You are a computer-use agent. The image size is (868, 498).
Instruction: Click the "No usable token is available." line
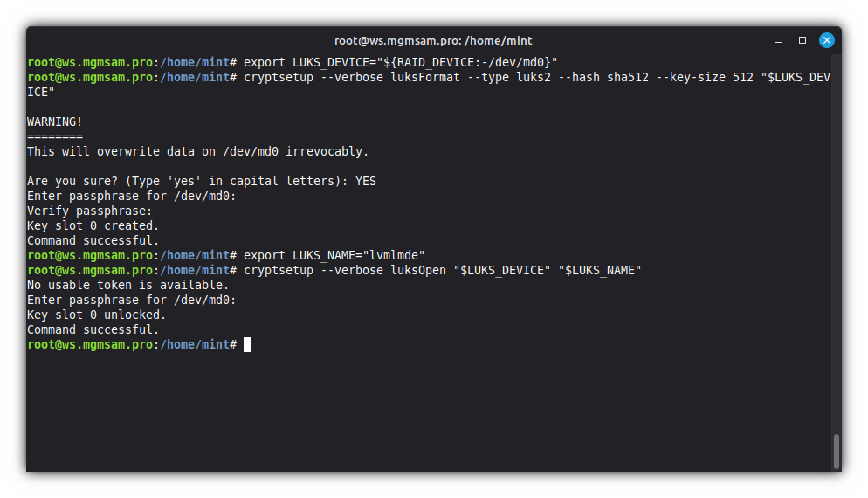pyautogui.click(x=128, y=285)
